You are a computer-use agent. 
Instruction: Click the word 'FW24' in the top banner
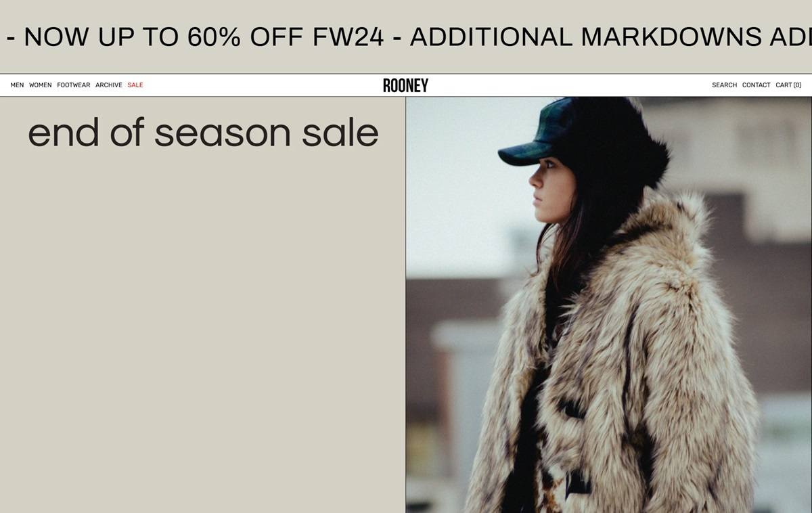pos(348,37)
